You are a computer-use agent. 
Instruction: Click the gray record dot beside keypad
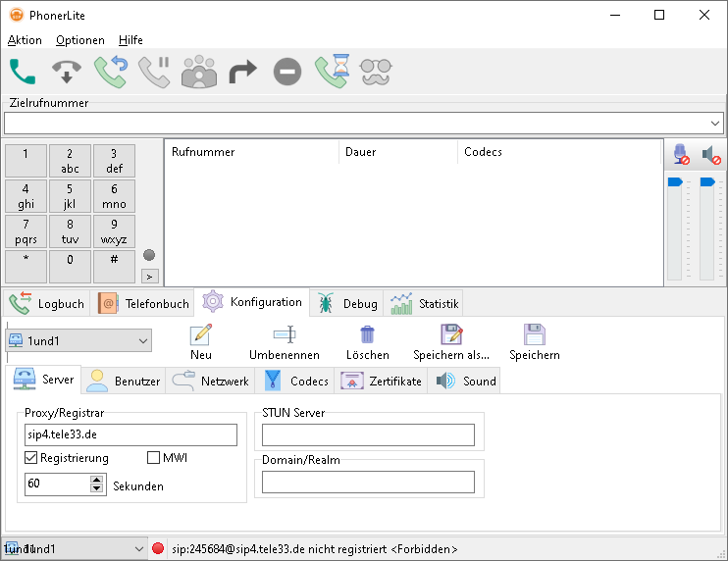[149, 255]
